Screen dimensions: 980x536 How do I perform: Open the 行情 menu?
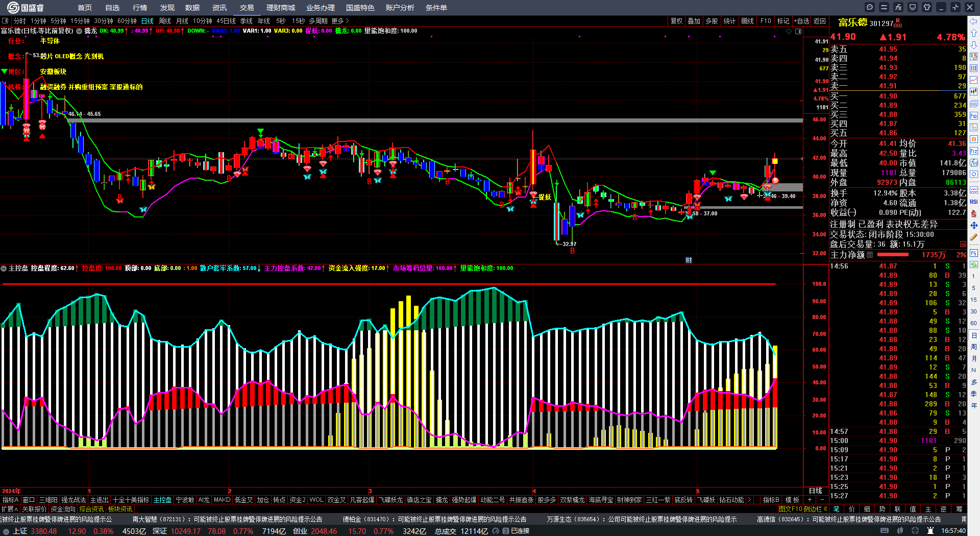140,8
